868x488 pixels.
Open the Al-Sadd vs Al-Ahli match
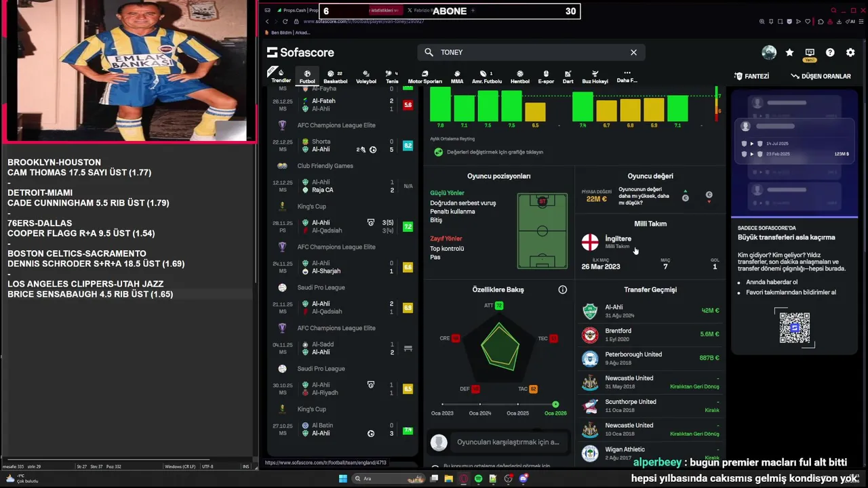(x=342, y=348)
